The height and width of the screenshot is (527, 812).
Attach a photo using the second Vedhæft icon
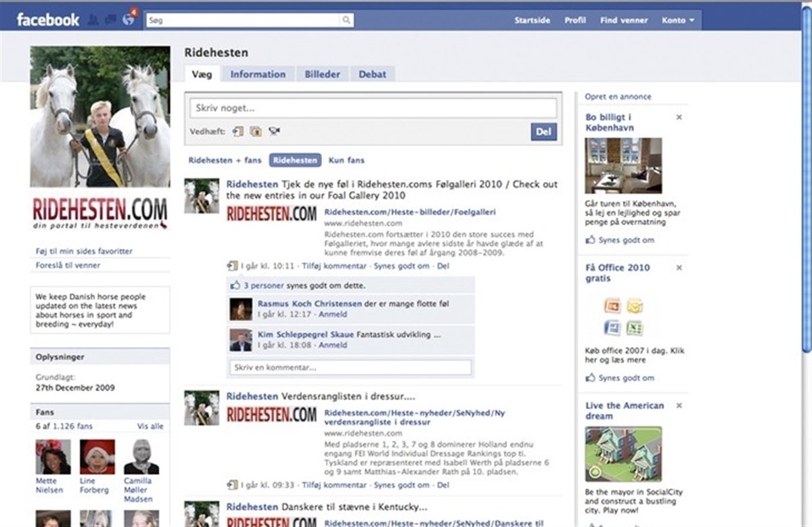click(x=256, y=131)
